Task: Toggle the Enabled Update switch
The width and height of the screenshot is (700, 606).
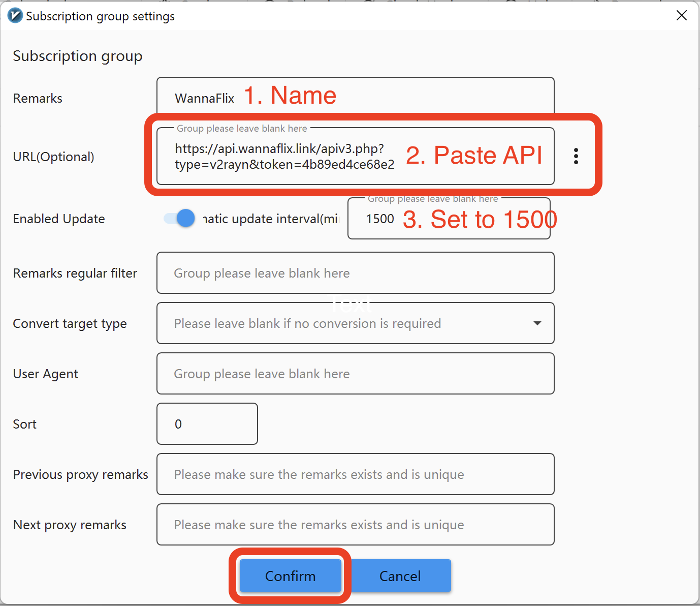Action: pos(179,219)
